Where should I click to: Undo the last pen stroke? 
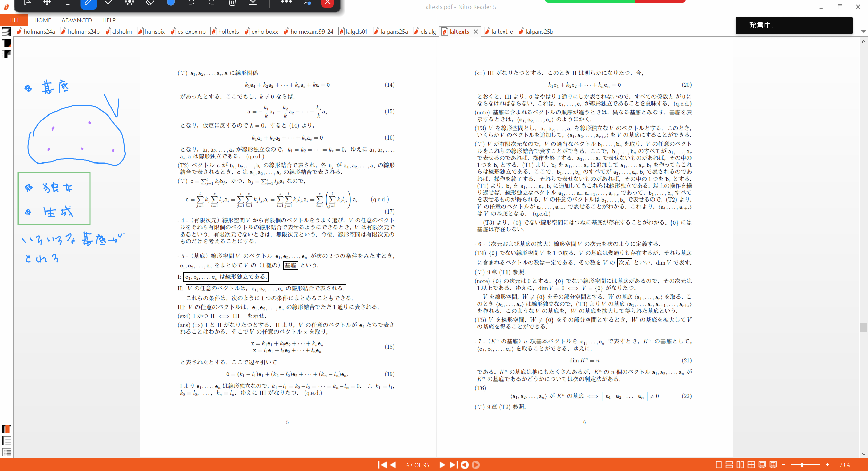tap(191, 3)
